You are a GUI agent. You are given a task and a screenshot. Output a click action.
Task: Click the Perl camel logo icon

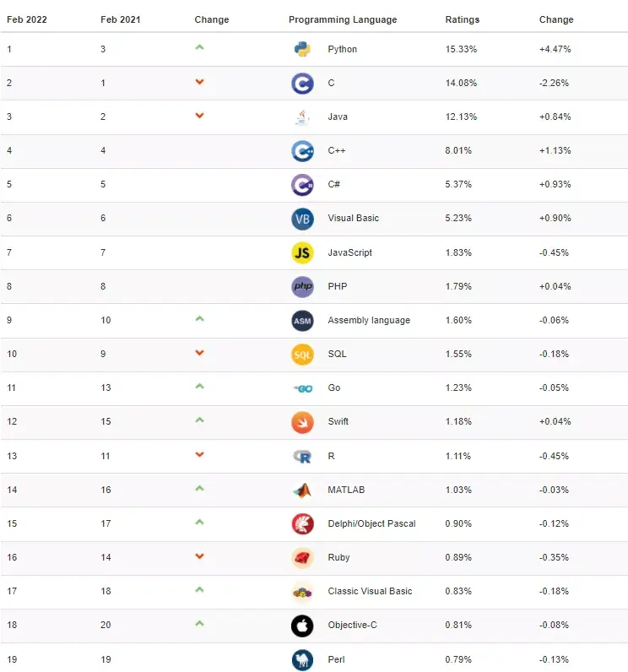(302, 659)
